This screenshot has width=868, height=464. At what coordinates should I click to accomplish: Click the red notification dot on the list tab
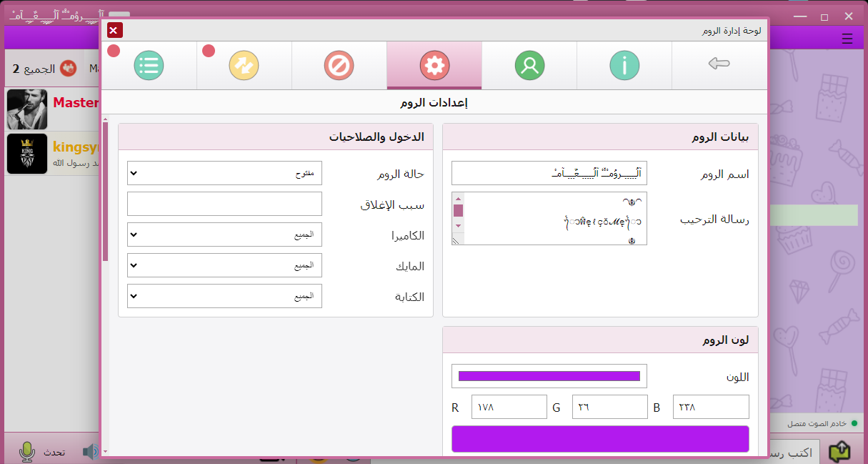(114, 51)
